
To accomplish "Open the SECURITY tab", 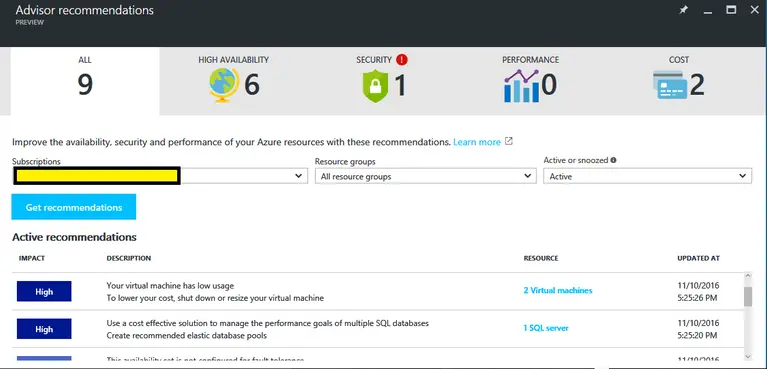I will pyautogui.click(x=382, y=81).
